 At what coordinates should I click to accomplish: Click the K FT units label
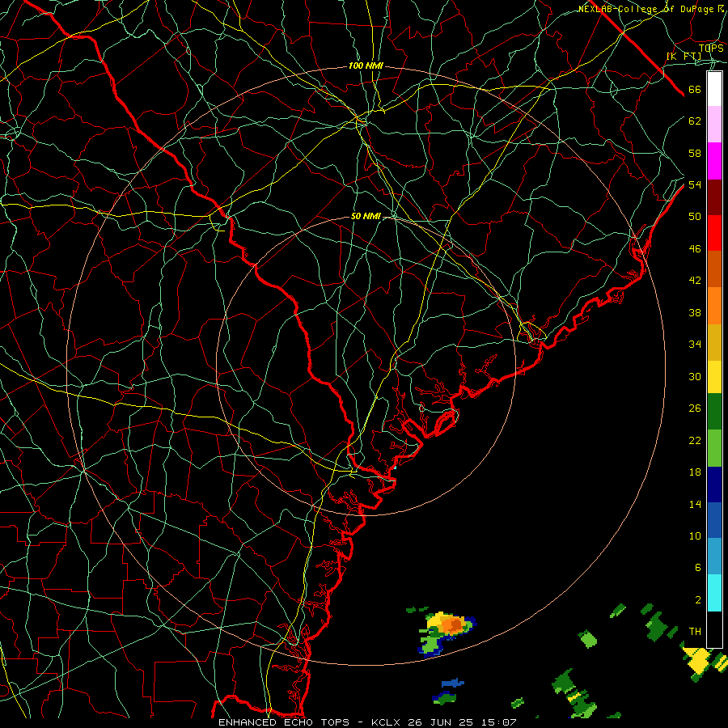pos(684,56)
